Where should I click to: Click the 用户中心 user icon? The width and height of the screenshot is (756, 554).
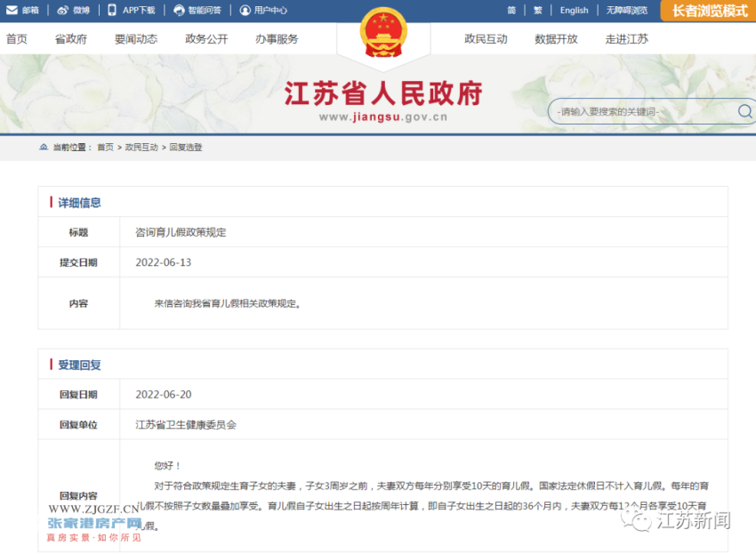click(245, 10)
